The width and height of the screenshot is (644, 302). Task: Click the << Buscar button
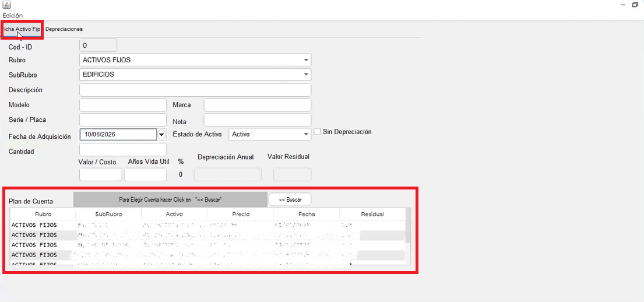pyautogui.click(x=290, y=199)
